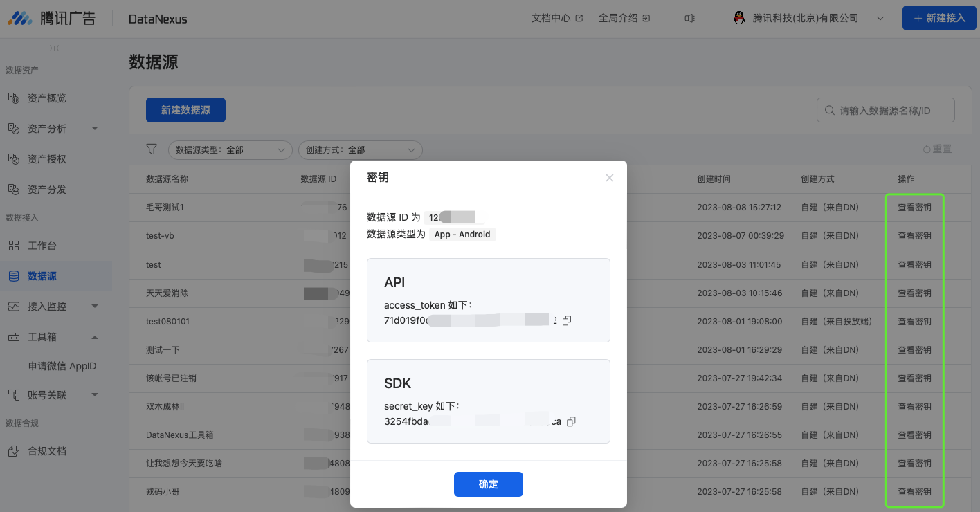Click the 合规文档 document icon
Screen dimensions: 980x512
pyautogui.click(x=14, y=451)
